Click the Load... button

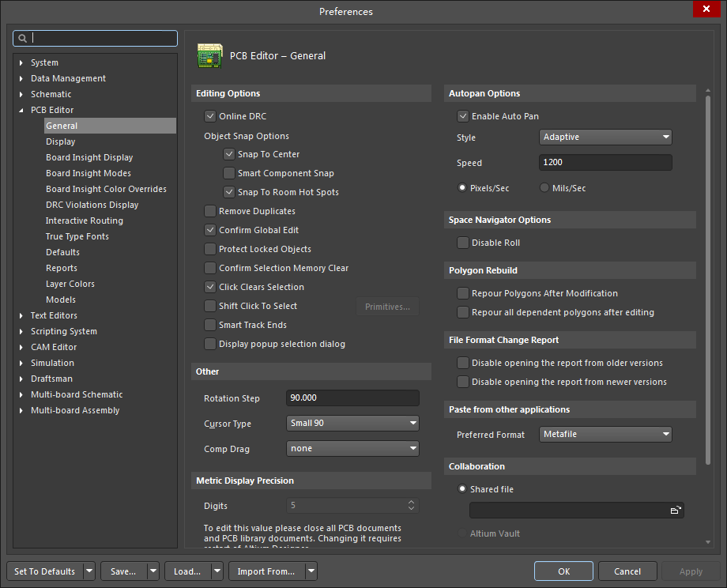pos(187,571)
